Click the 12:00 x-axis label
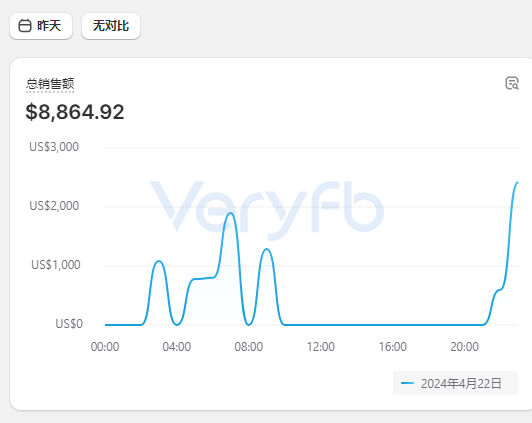The image size is (532, 423). [x=321, y=347]
